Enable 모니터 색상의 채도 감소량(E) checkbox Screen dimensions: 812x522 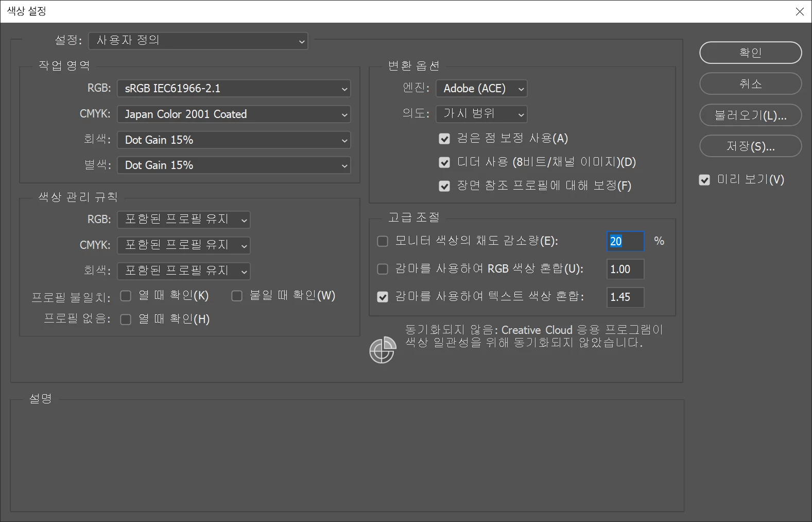[383, 241]
